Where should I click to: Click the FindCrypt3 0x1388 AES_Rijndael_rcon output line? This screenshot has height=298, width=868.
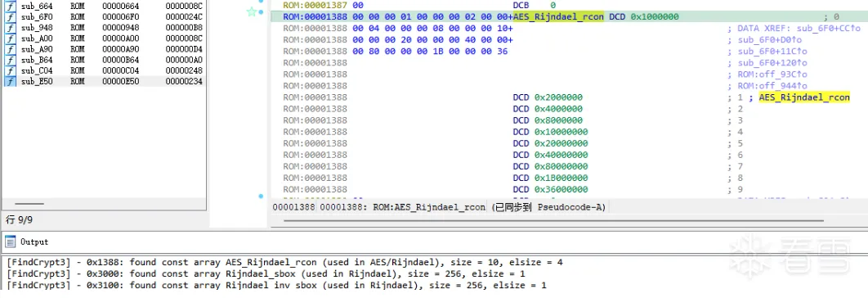coord(284,262)
